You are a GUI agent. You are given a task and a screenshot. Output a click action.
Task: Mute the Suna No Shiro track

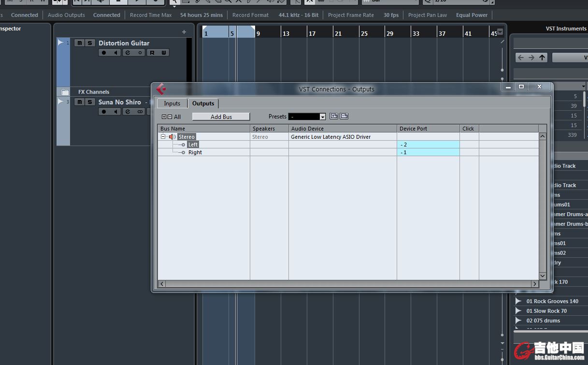click(x=79, y=102)
